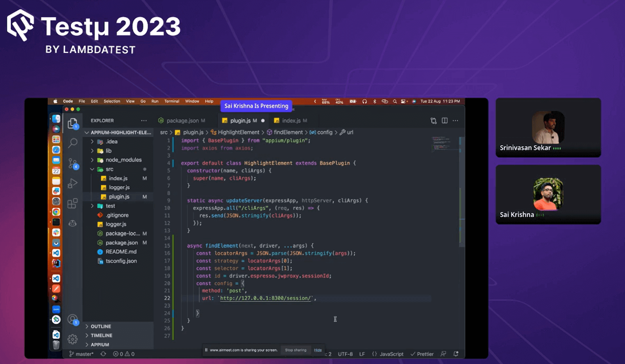Viewport: 625px width, 364px height.
Task: Open the notifications bell in status bar
Action: pos(455,354)
